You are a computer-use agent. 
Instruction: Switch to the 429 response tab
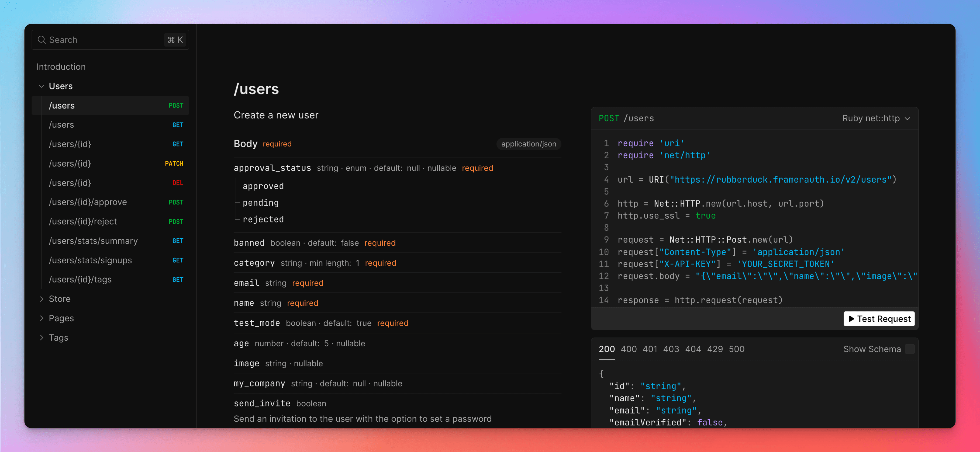point(715,349)
